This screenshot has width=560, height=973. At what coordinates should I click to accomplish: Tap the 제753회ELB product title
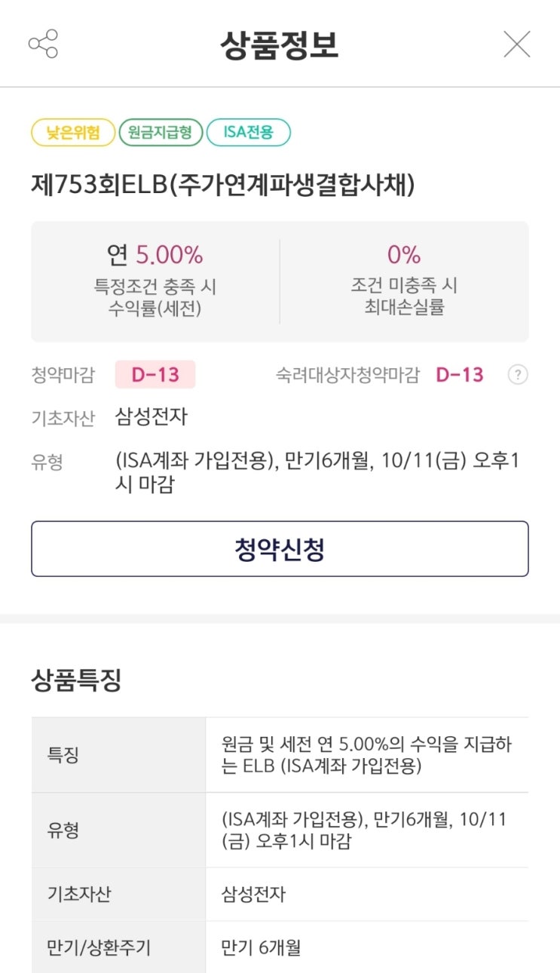tap(222, 184)
